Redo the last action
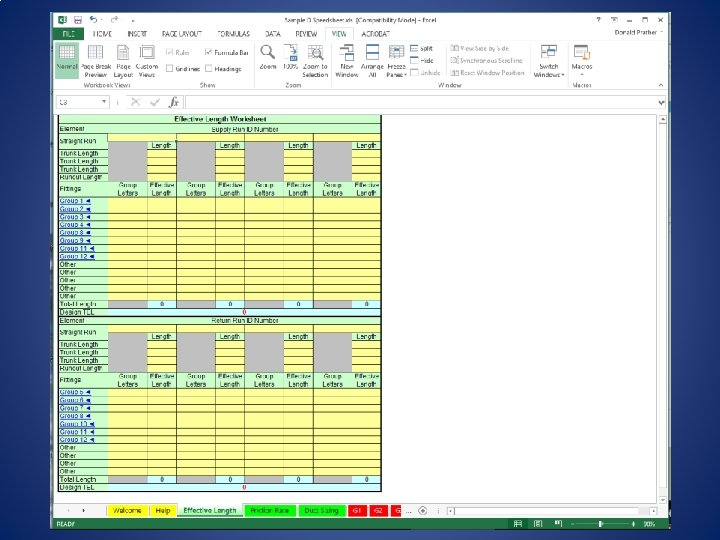This screenshot has height=540, width=720. click(x=114, y=20)
